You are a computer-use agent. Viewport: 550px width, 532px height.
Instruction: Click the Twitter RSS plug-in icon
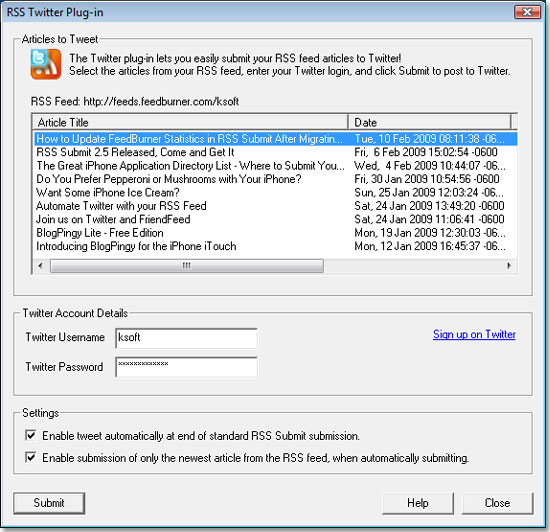click(x=46, y=64)
